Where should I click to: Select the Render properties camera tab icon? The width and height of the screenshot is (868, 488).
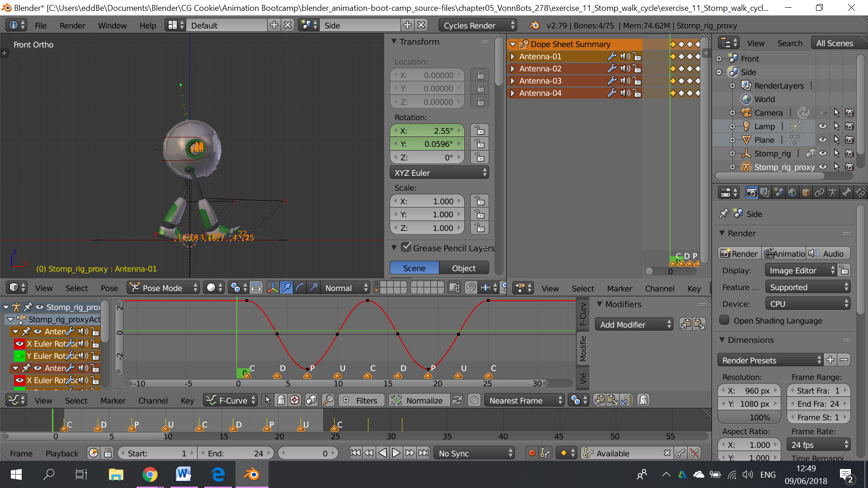tap(751, 192)
